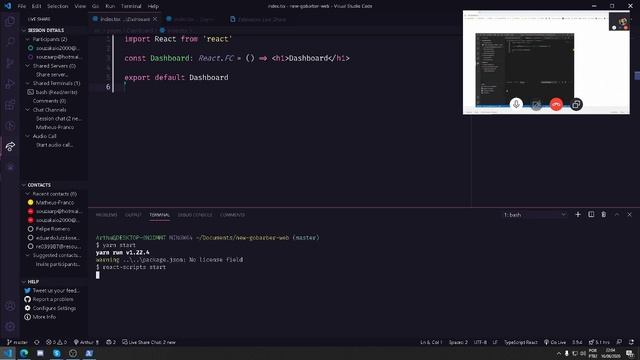This screenshot has width=640, height=360.
Task: Open the Windows Action Center icon
Action: tap(630, 353)
